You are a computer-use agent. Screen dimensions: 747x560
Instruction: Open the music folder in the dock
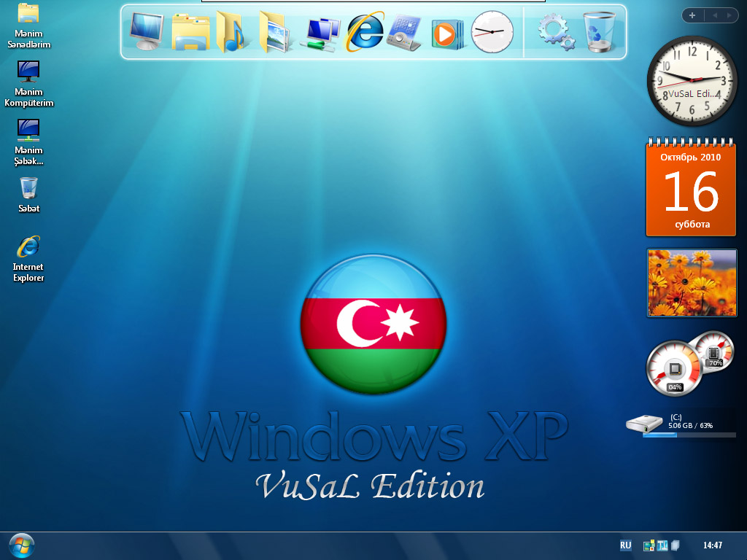coord(231,31)
